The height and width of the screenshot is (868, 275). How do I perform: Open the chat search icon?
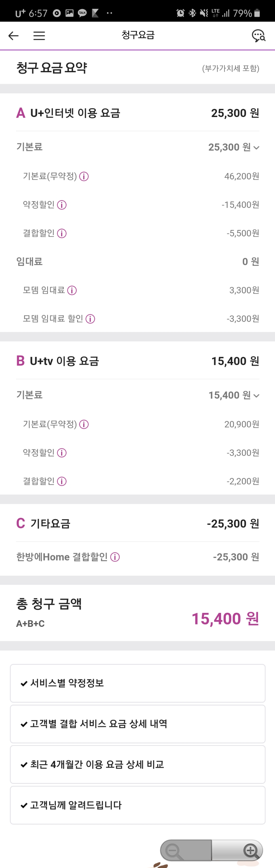(x=258, y=36)
